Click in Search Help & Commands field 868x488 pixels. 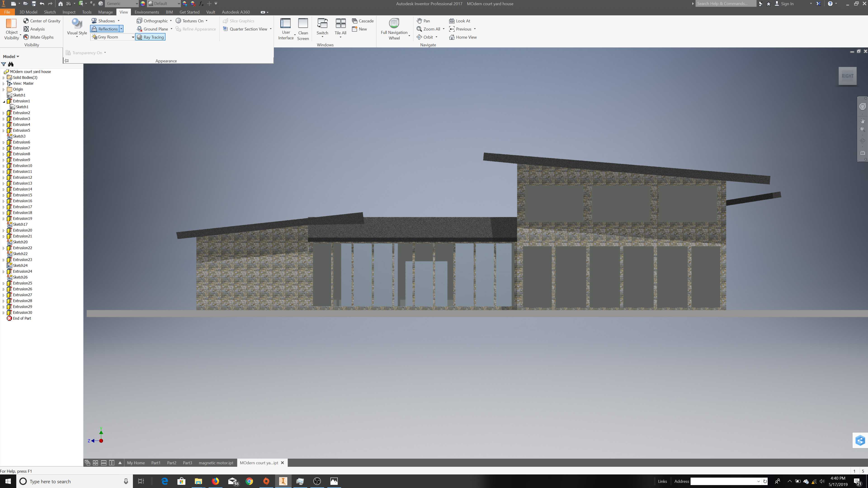(725, 4)
